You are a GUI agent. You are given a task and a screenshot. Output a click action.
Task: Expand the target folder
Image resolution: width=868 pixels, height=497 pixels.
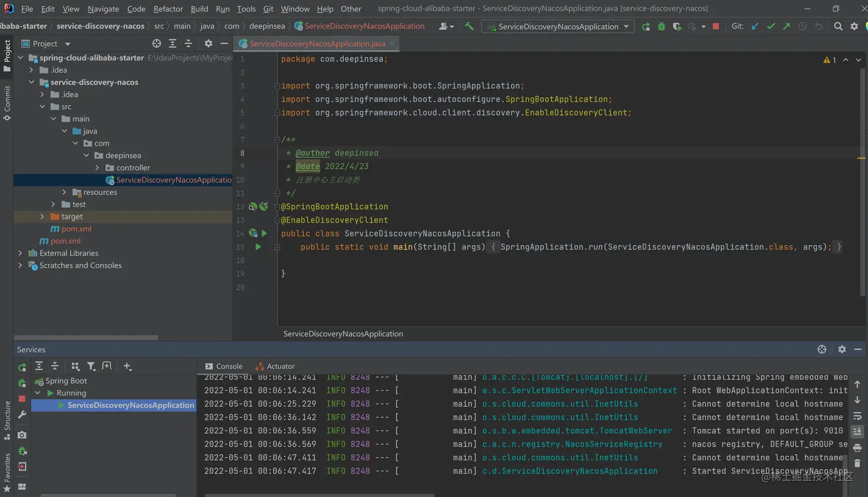click(42, 217)
